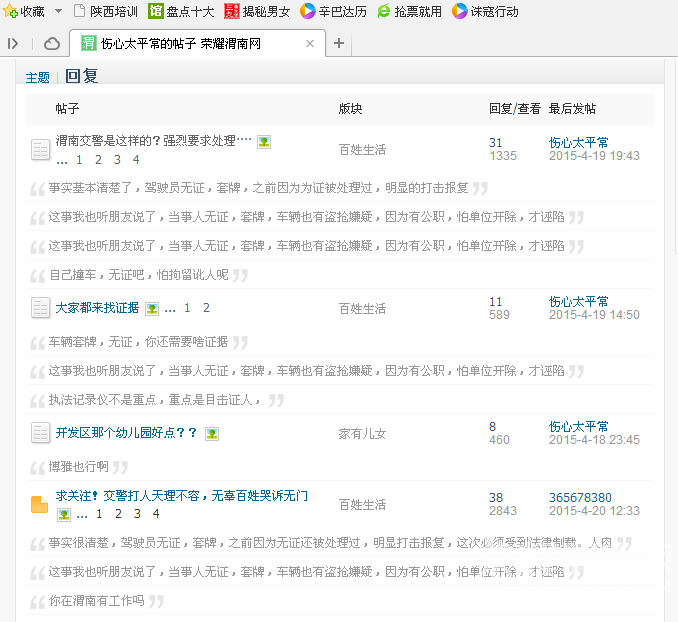Open the post 开发区那个幼儿园好点??
Viewport: 678px width, 622px height.
pyautogui.click(x=126, y=433)
